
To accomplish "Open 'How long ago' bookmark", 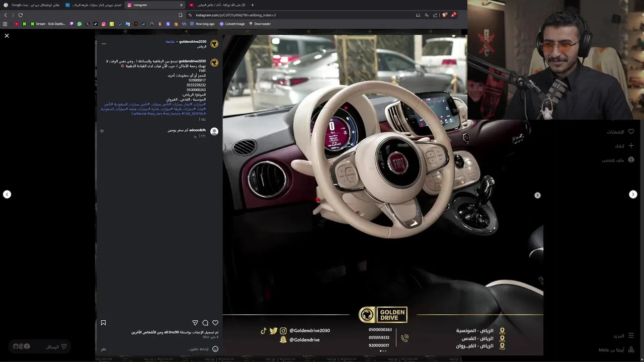I will tap(202, 24).
